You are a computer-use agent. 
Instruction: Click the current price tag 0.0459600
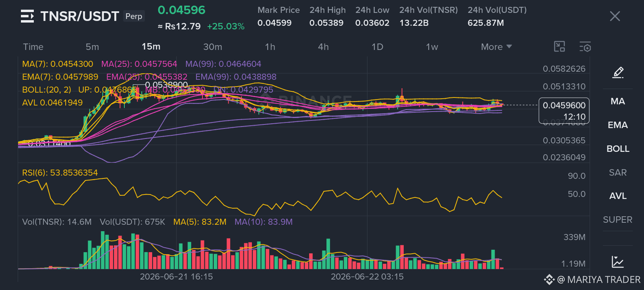click(x=564, y=111)
